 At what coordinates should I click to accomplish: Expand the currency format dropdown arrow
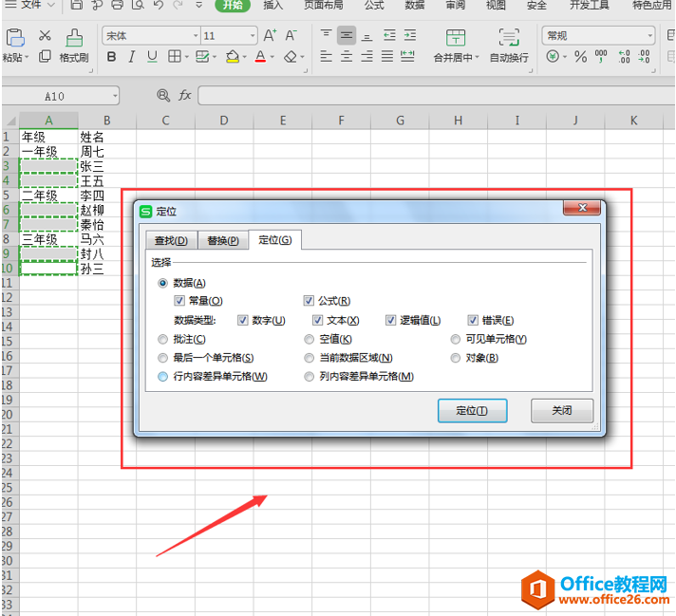click(x=564, y=57)
